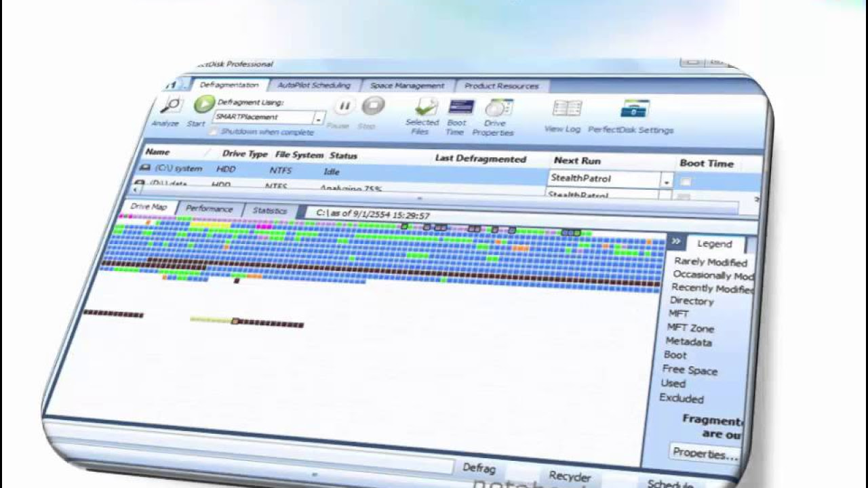
Task: Click the 'Idle' status of the C: drive
Action: tap(332, 172)
